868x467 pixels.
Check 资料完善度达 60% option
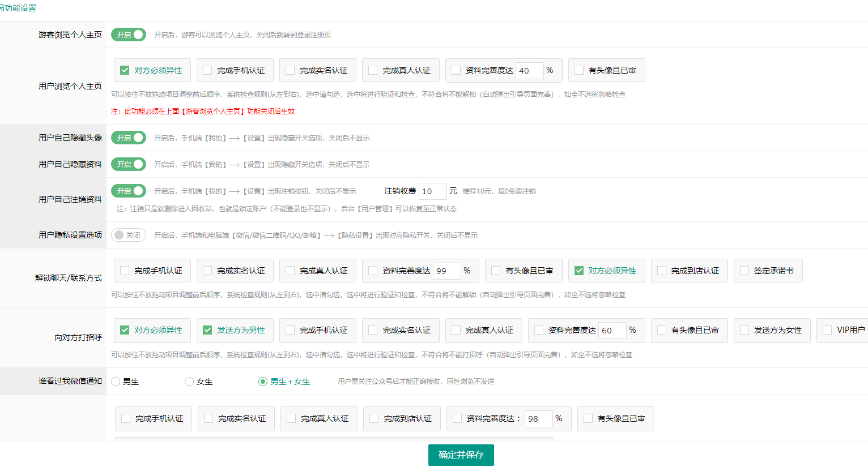coord(539,330)
